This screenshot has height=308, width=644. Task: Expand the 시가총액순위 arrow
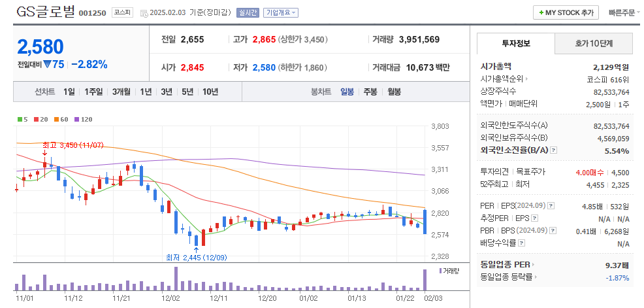[x=527, y=79]
